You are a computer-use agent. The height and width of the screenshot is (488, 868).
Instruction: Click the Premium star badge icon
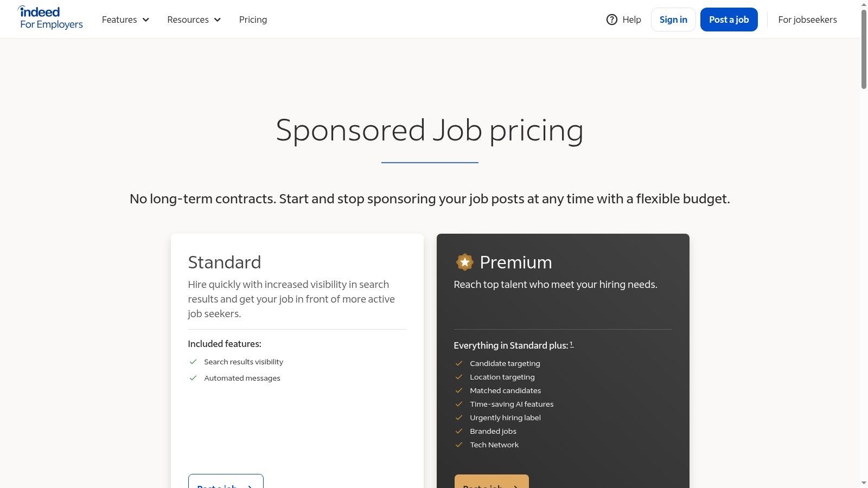point(464,262)
